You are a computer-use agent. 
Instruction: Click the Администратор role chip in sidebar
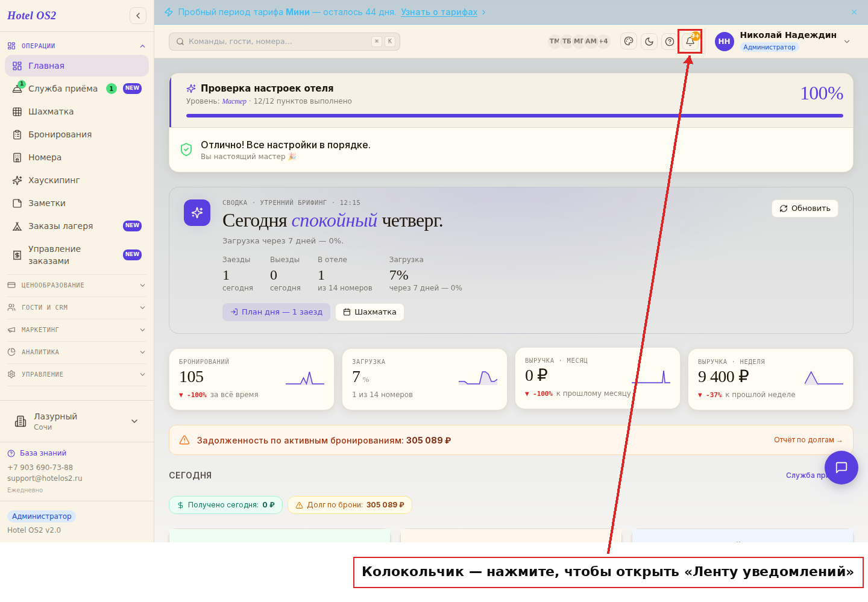coord(42,516)
